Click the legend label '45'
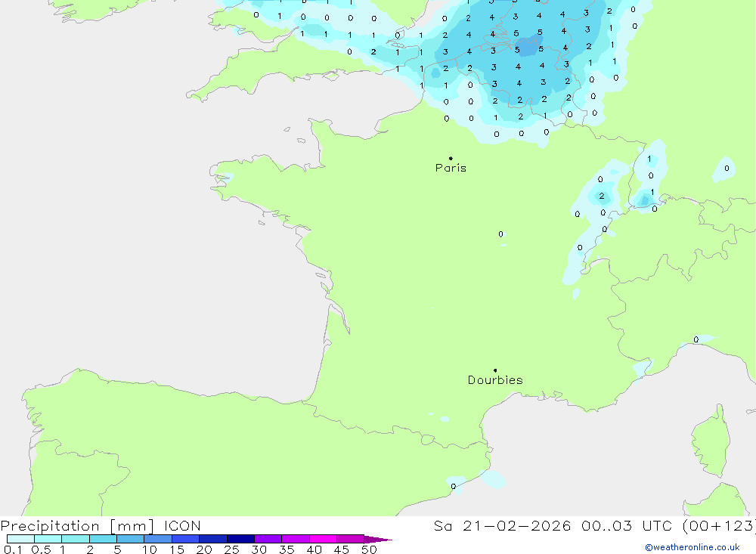 [342, 549]
